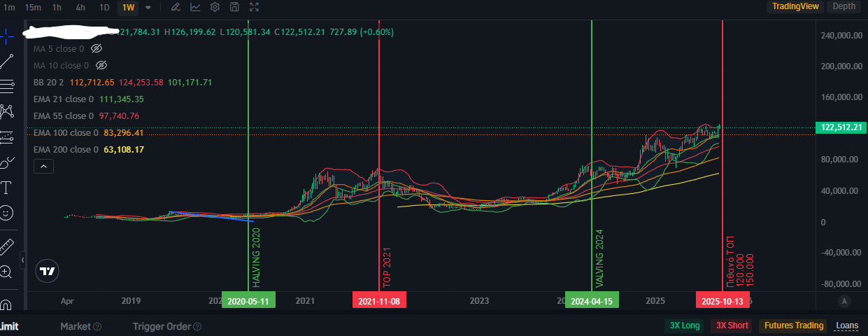
Task: Click the 2021-11-08 date marker
Action: (x=379, y=301)
